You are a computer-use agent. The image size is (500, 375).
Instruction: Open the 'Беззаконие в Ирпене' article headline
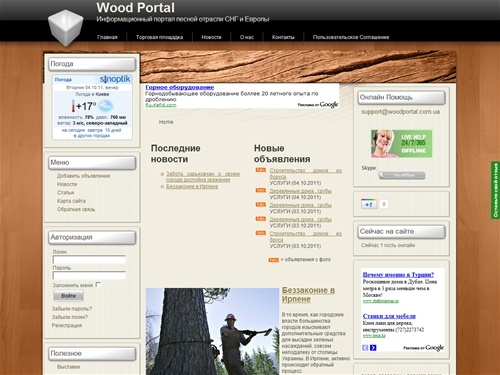pyautogui.click(x=308, y=295)
